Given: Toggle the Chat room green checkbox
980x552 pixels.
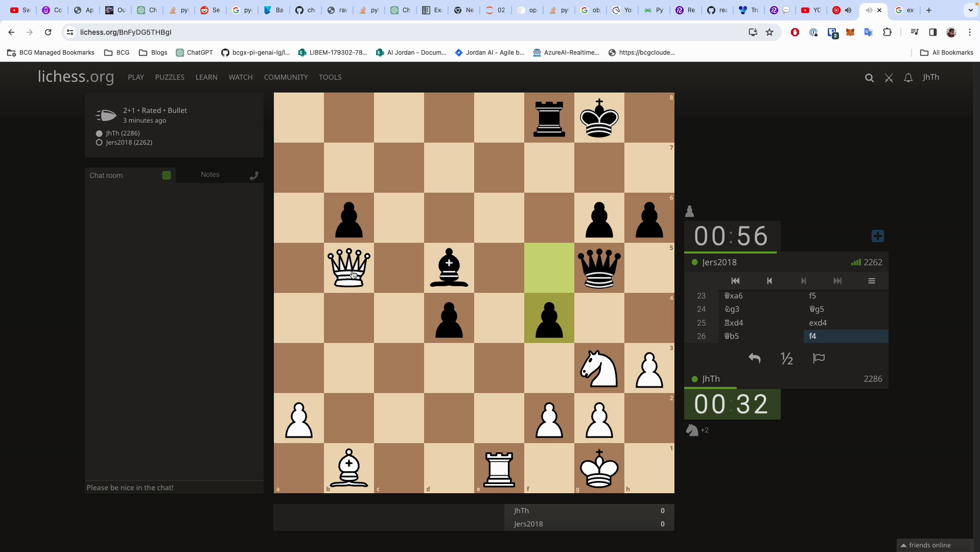Looking at the screenshot, I should [166, 175].
